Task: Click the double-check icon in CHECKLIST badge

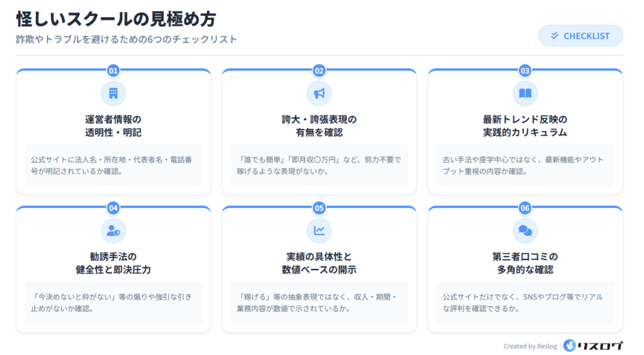Action: tap(555, 36)
